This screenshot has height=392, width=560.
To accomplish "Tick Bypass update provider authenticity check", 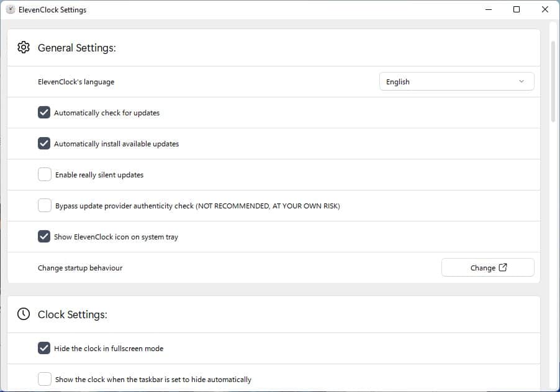I will [45, 206].
